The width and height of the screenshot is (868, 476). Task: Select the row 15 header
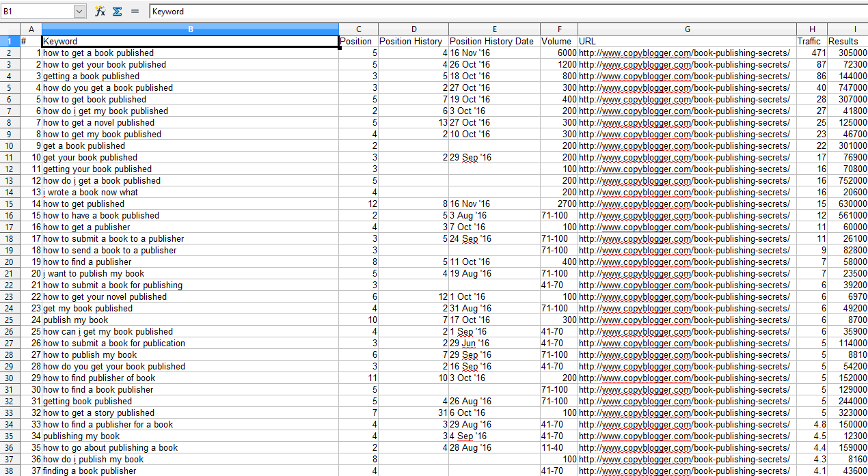pos(10,204)
